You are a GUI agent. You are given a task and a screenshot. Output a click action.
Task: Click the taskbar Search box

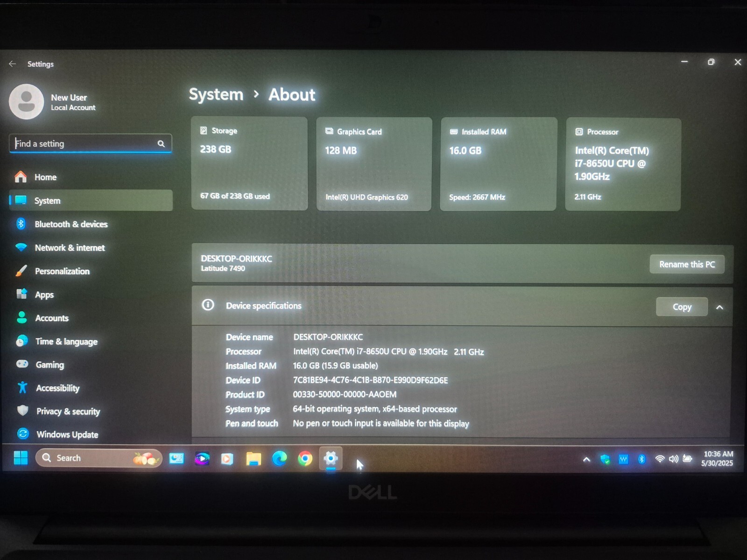99,458
